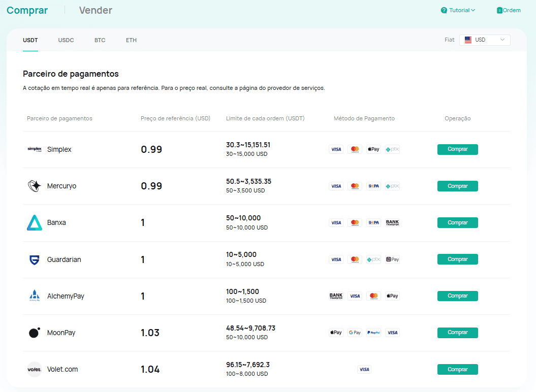Click the Google Pay icon in MoonPay row

pos(355,333)
